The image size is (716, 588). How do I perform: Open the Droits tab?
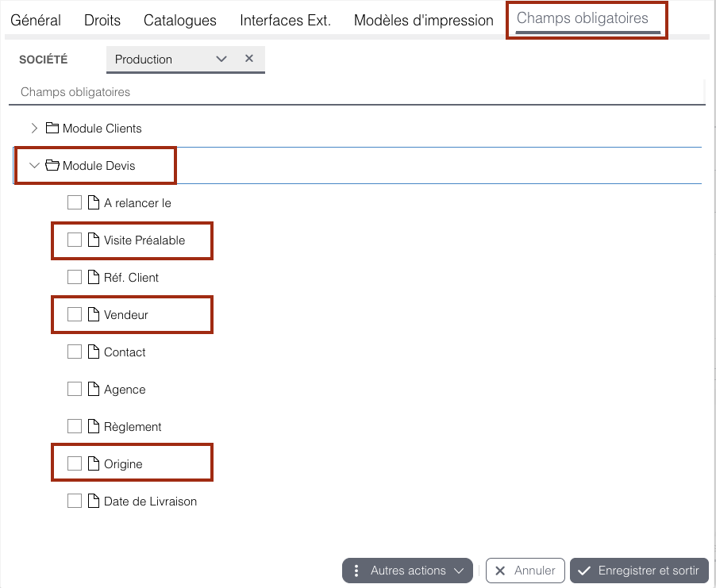click(102, 20)
